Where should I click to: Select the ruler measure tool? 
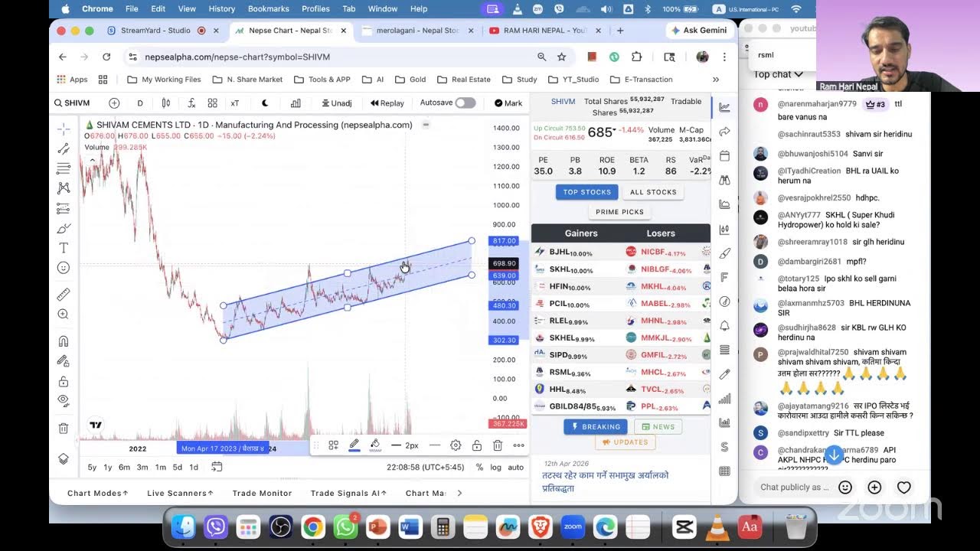click(64, 294)
